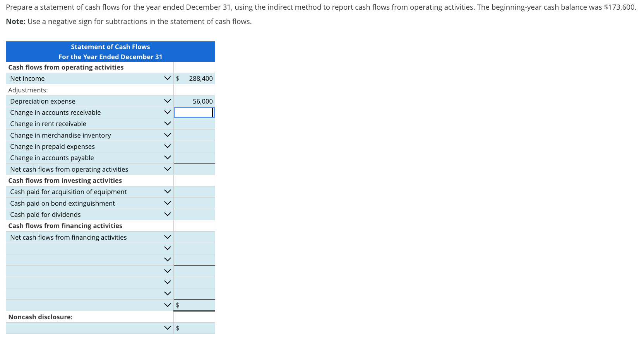Select the 'Net cash flows from financing activities' label
This screenshot has height=344, width=644.
tap(69, 237)
